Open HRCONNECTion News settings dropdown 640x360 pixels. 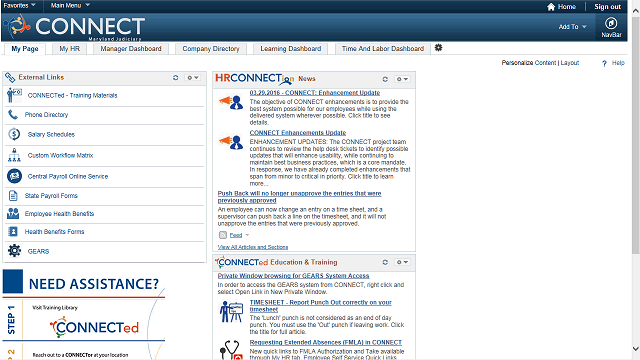(402, 79)
